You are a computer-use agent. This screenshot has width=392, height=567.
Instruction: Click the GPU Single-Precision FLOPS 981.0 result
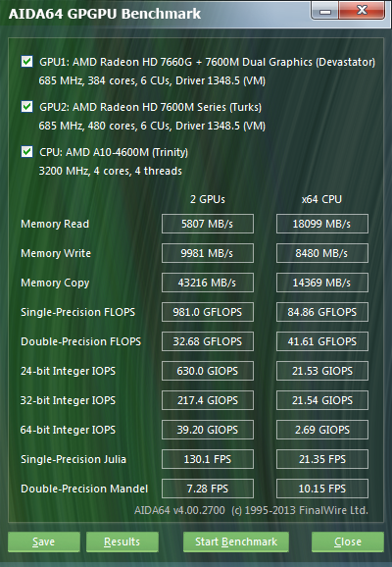(208, 312)
